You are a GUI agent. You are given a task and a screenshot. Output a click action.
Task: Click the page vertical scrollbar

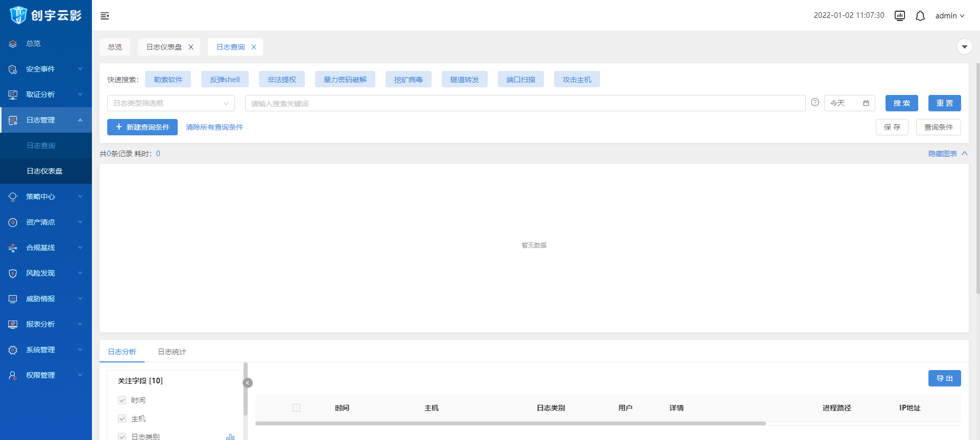click(978, 179)
